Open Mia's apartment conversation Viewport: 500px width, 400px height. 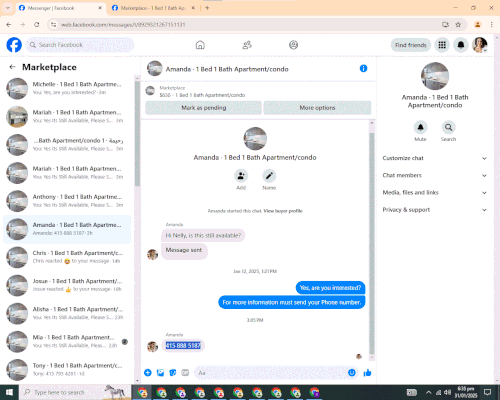(67, 341)
